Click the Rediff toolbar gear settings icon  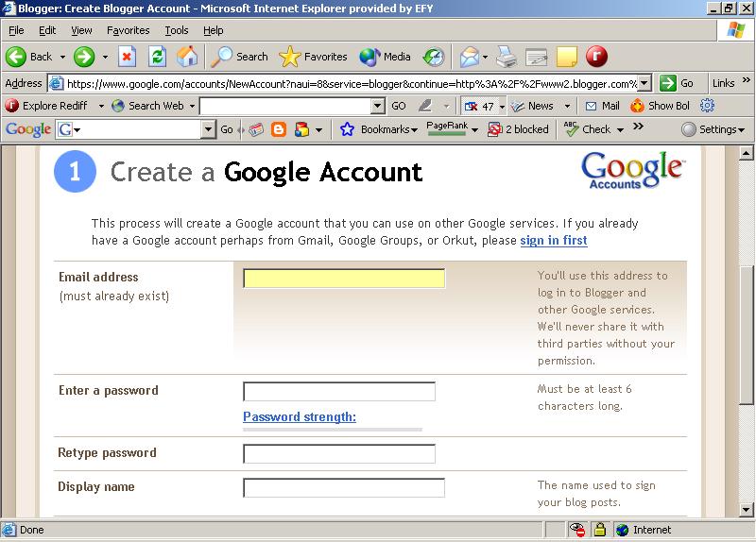coord(707,106)
